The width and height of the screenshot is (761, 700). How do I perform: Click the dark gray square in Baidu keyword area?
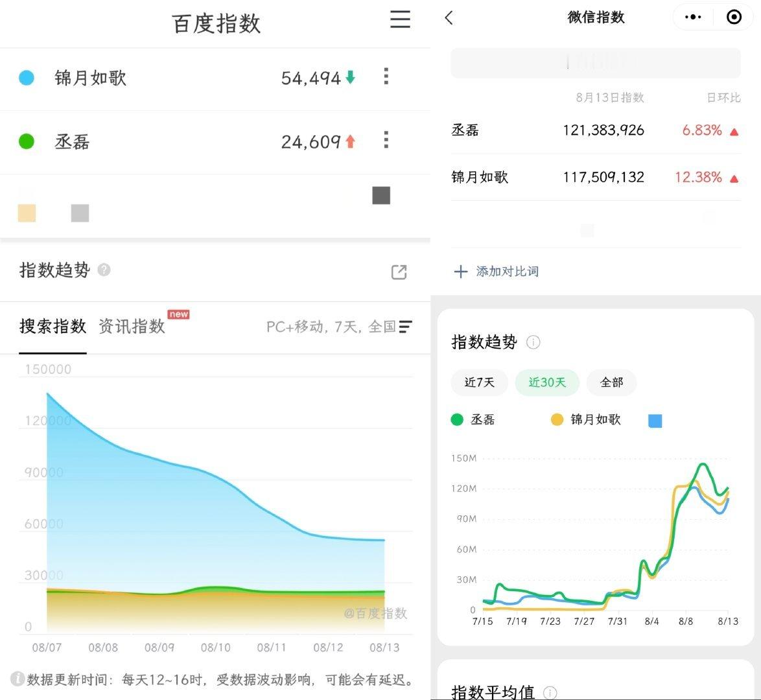coord(381,195)
